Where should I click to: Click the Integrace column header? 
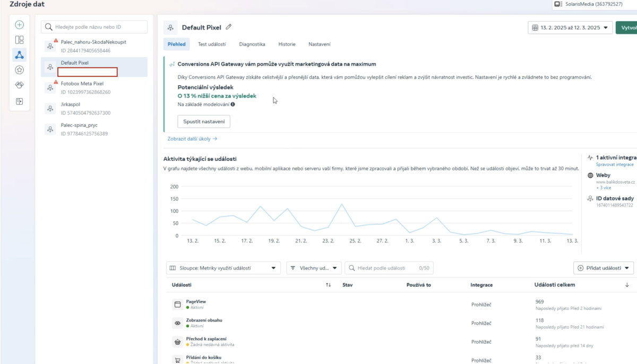tap(481, 285)
